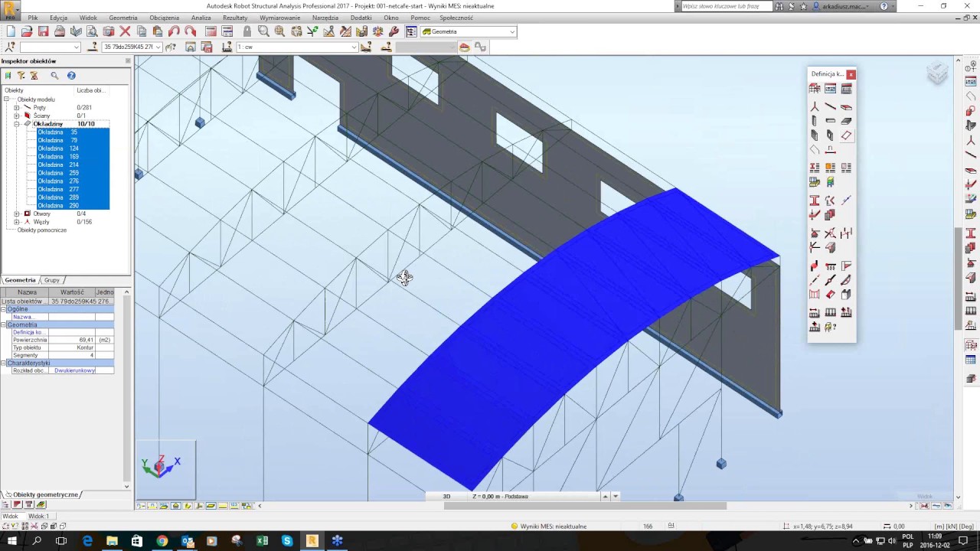Close the Definicja k... floating panel
The width and height of the screenshot is (980, 551).
pyautogui.click(x=851, y=74)
